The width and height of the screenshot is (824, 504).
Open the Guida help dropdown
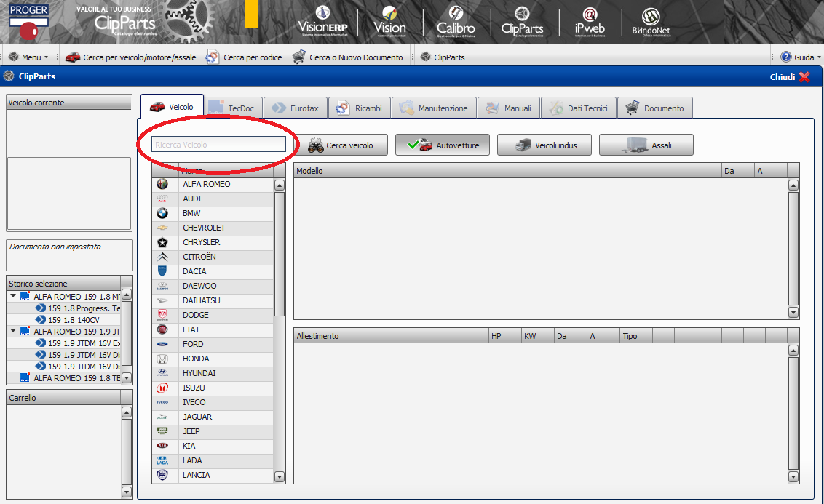click(801, 57)
